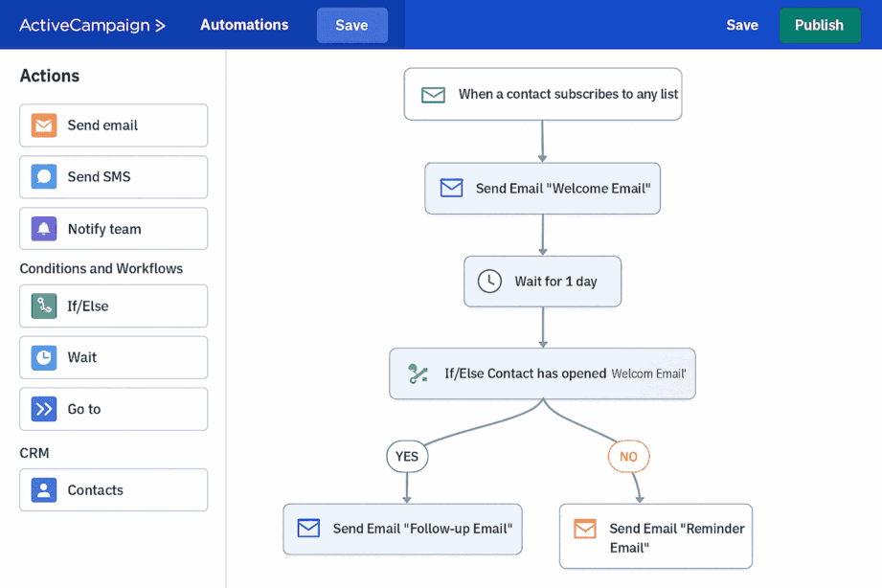This screenshot has width=882, height=588.
Task: Choose the Contacts CRM label
Action: pyautogui.click(x=96, y=490)
